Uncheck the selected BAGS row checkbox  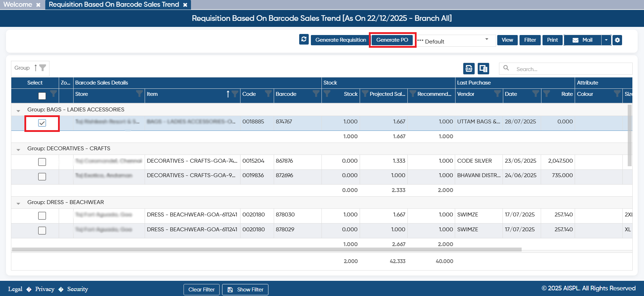tap(42, 123)
